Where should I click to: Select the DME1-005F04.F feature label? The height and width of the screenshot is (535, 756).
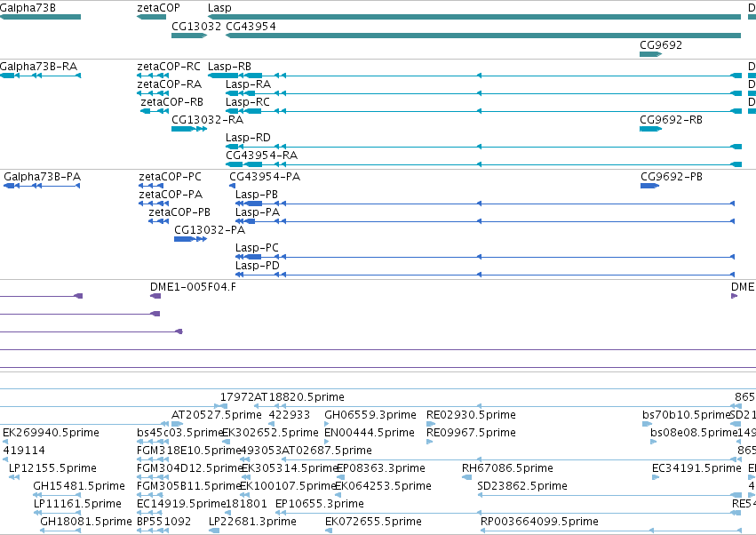(193, 287)
